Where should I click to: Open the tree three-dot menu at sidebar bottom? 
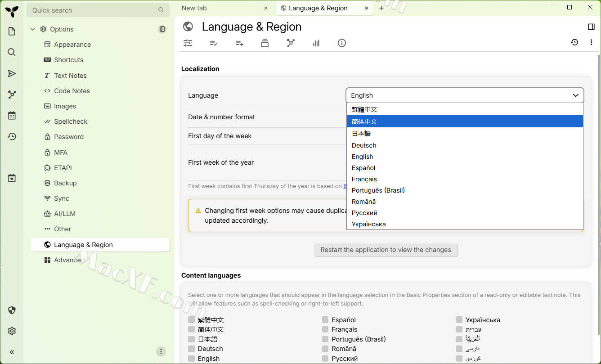coord(161,351)
